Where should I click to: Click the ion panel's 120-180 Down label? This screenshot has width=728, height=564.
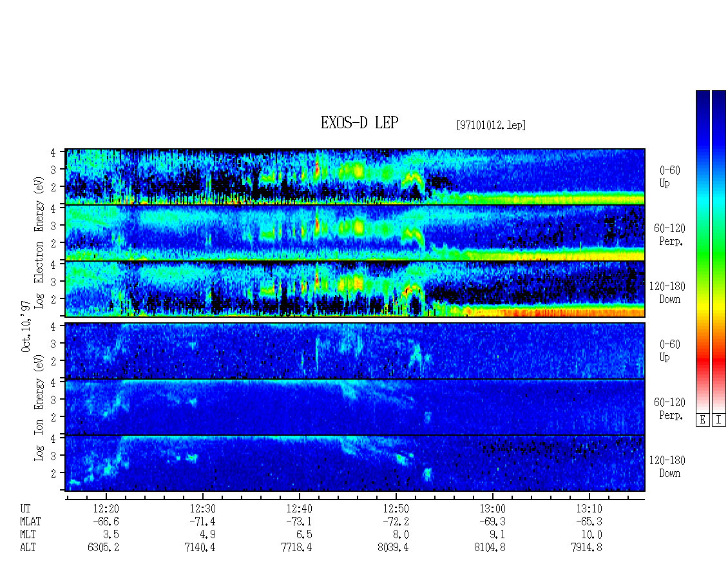pos(667,467)
